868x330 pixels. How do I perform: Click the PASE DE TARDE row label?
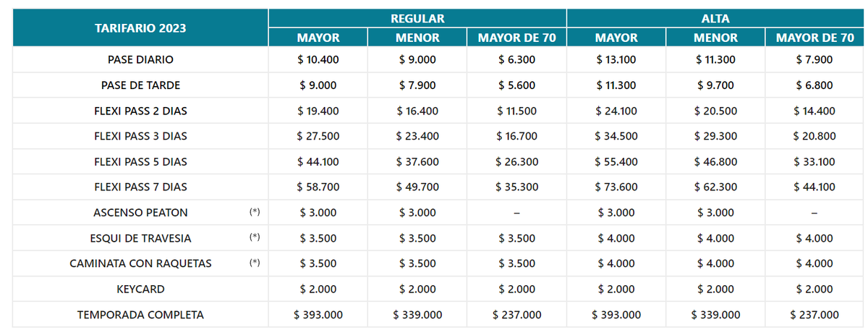[140, 85]
